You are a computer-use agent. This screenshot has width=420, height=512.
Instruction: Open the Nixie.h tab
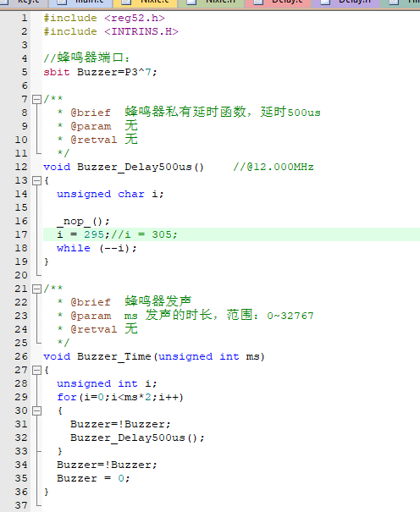click(x=212, y=3)
